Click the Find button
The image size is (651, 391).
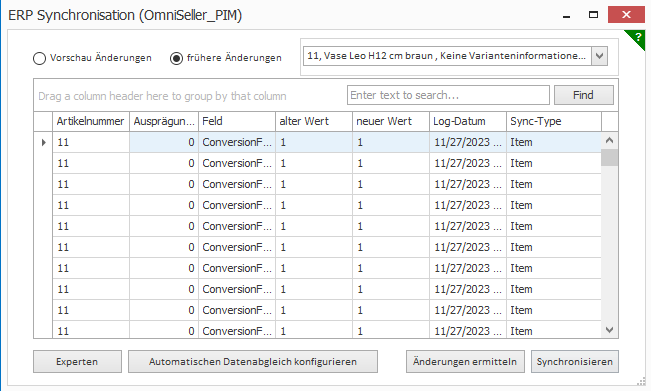[x=583, y=95]
